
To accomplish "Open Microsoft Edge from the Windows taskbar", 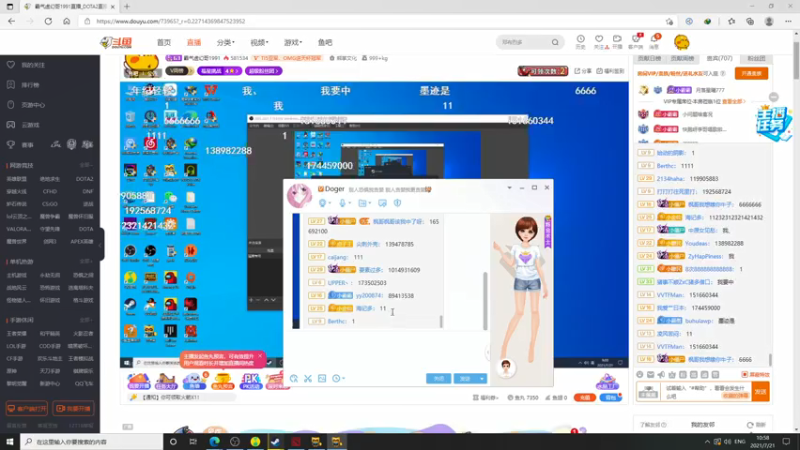I will (x=214, y=441).
